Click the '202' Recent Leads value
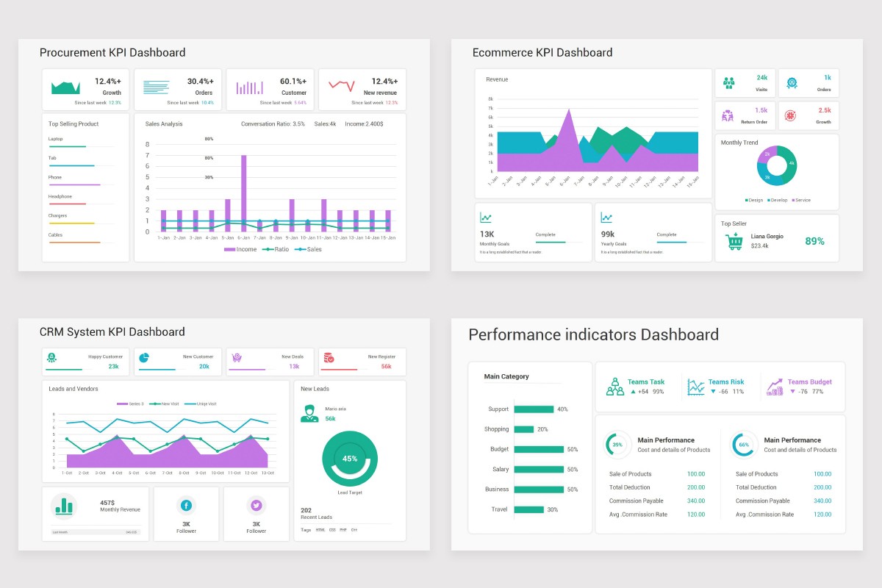This screenshot has width=882, height=588. tap(306, 510)
